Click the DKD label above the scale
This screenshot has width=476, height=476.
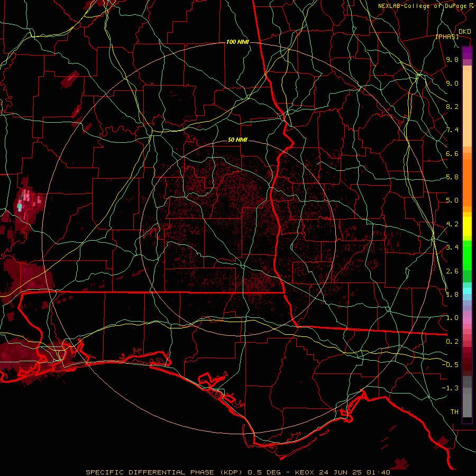click(x=464, y=32)
